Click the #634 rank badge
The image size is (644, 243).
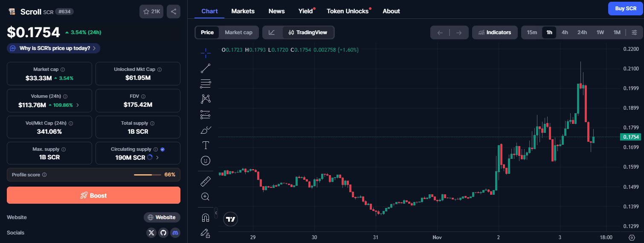[64, 12]
